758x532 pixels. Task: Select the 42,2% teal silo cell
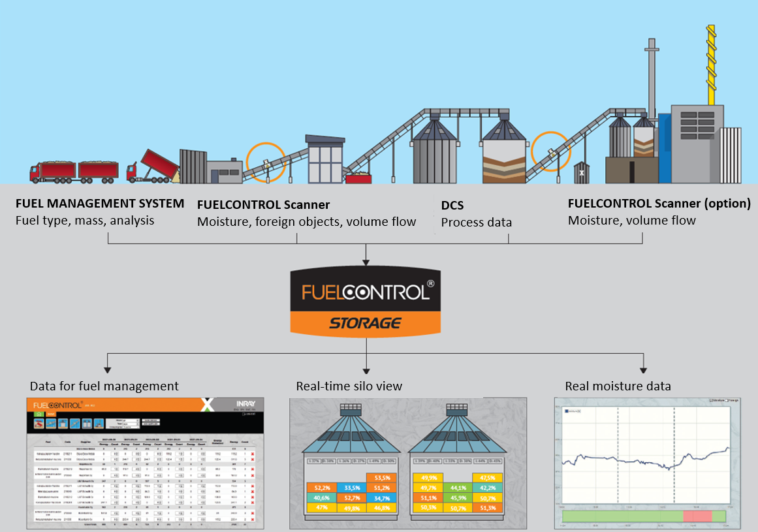point(488,488)
